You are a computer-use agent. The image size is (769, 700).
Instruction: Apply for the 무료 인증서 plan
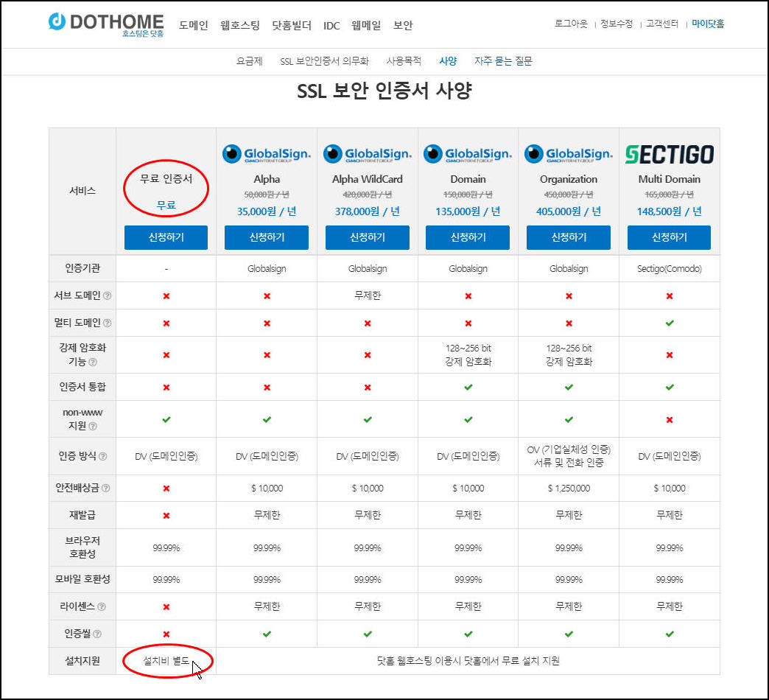point(166,237)
